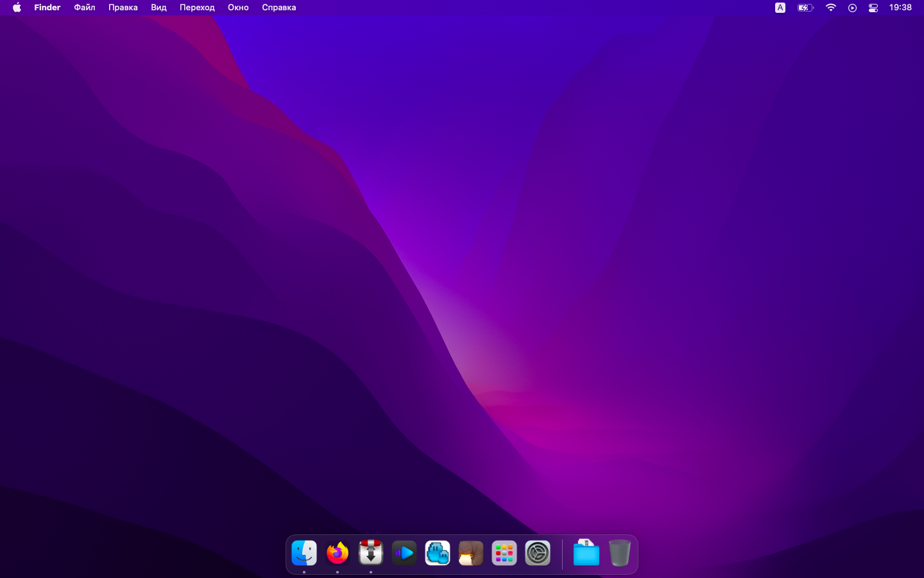Open System Preferences gear in dock
Image resolution: width=924 pixels, height=578 pixels.
click(538, 553)
